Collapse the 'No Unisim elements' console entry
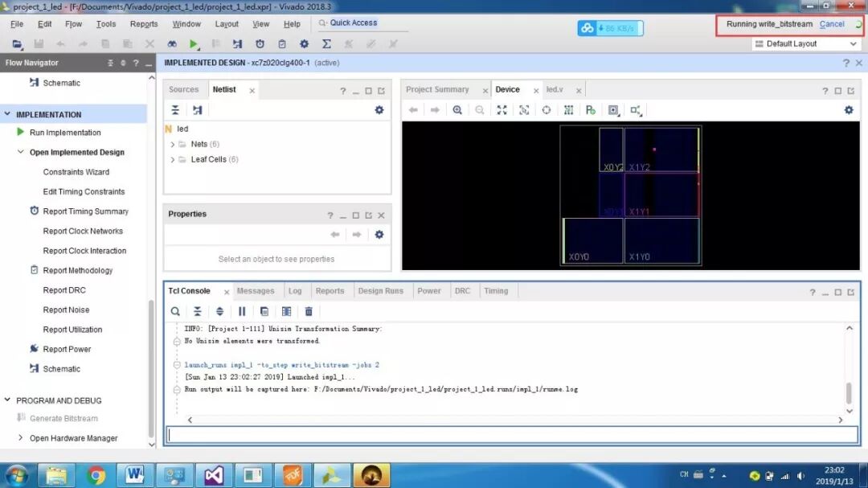The width and height of the screenshot is (868, 488). tap(177, 341)
